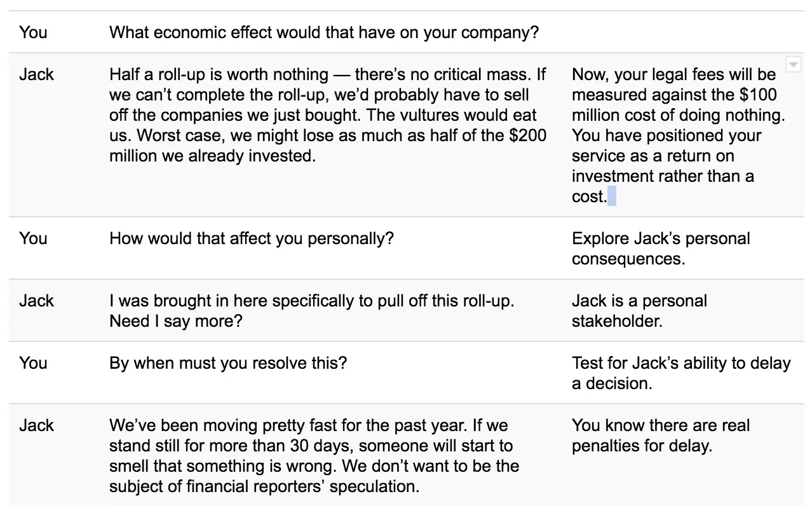Click the "You" label beside "By when must"

33,363
